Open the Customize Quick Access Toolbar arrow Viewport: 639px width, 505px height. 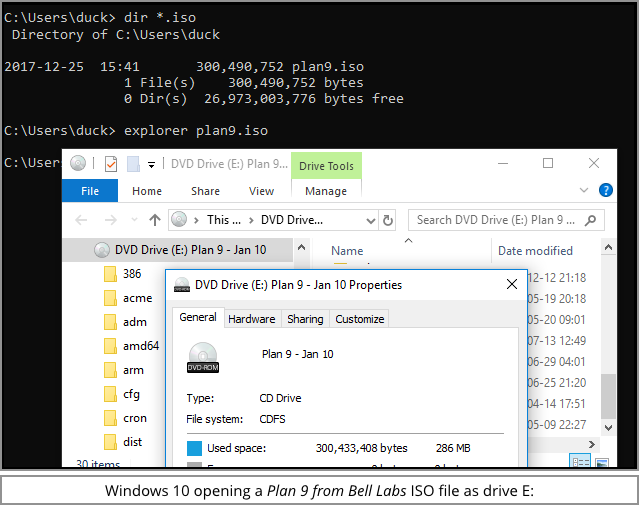pos(151,165)
